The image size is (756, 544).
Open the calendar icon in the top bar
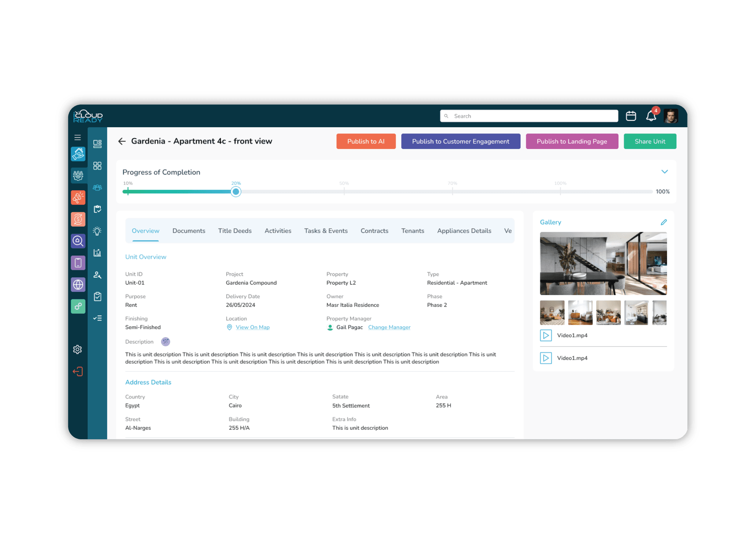click(630, 116)
